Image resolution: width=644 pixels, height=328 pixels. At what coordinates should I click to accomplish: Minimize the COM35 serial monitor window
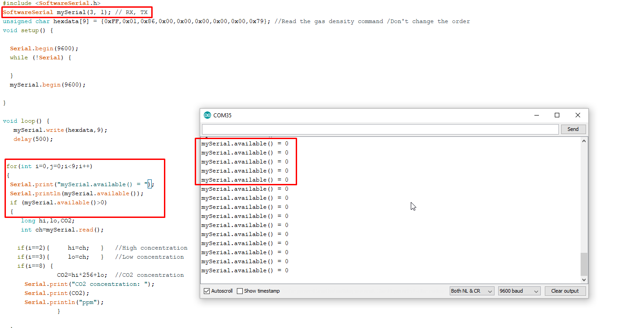(x=537, y=115)
